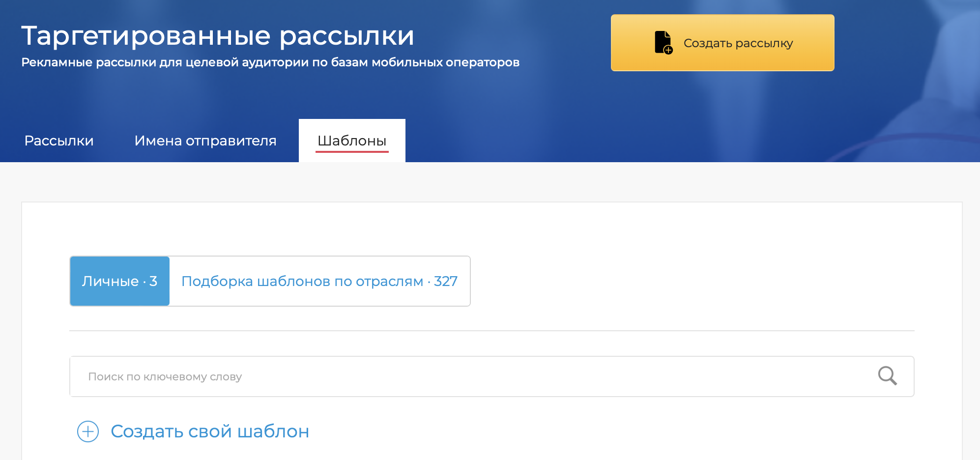Click the 'Поиск по ключевому слову' input field
The width and height of the screenshot is (980, 460).
[344, 376]
